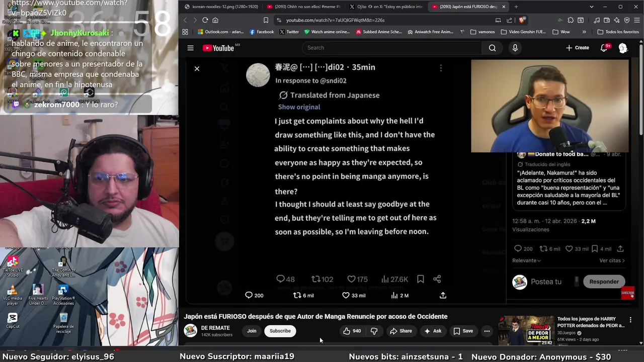This screenshot has height=362, width=644.
Task: Open the Ask button under the video
Action: 433,331
